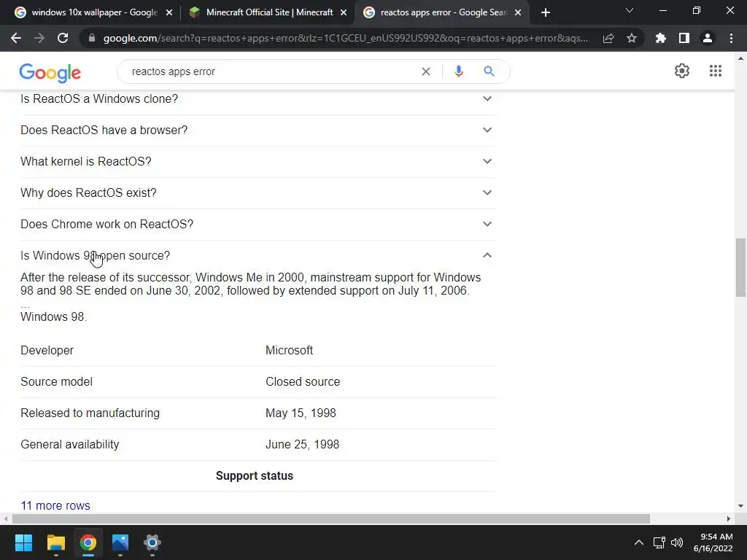This screenshot has height=560, width=747.
Task: Open Chrome three-dot menu
Action: tap(731, 38)
